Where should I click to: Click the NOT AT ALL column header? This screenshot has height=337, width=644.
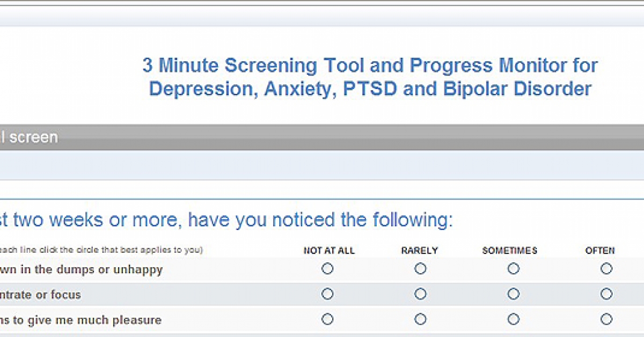coord(329,250)
